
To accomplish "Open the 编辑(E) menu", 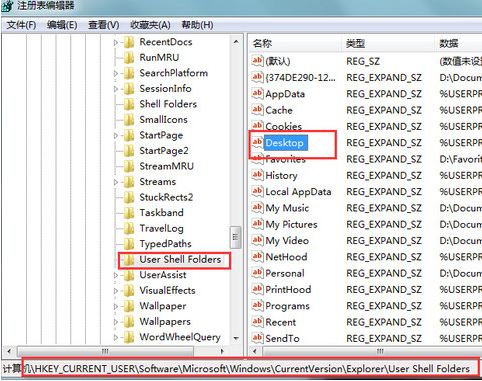I will pos(62,25).
